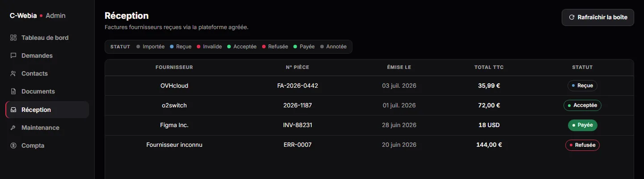Click the Fournisseur column header
The image size is (644, 179).
(174, 67)
